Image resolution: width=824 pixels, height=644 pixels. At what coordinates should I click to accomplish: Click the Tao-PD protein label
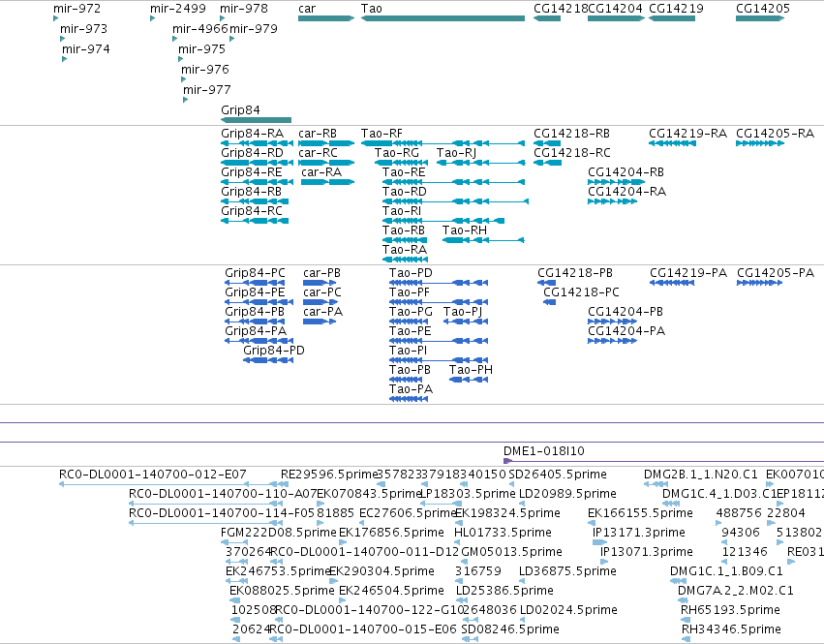click(411, 273)
